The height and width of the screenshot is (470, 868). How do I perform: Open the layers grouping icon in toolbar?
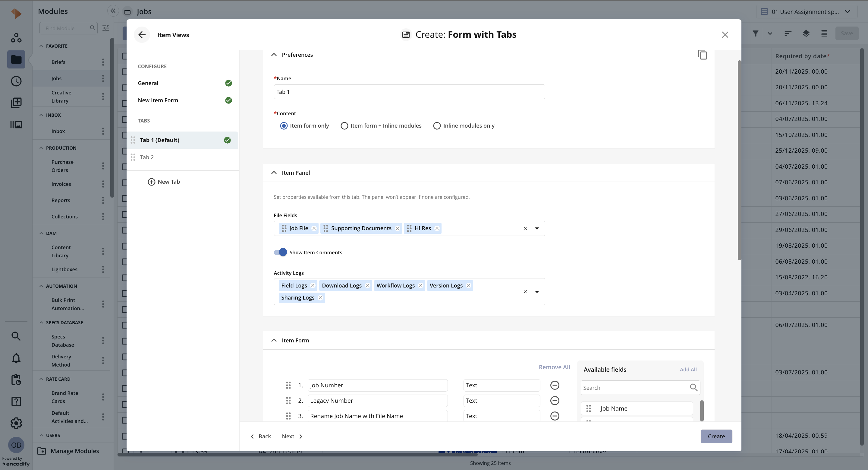tap(806, 33)
